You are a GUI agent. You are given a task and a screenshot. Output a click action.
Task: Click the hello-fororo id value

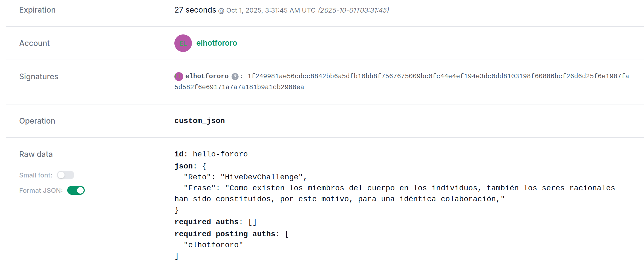(220, 154)
